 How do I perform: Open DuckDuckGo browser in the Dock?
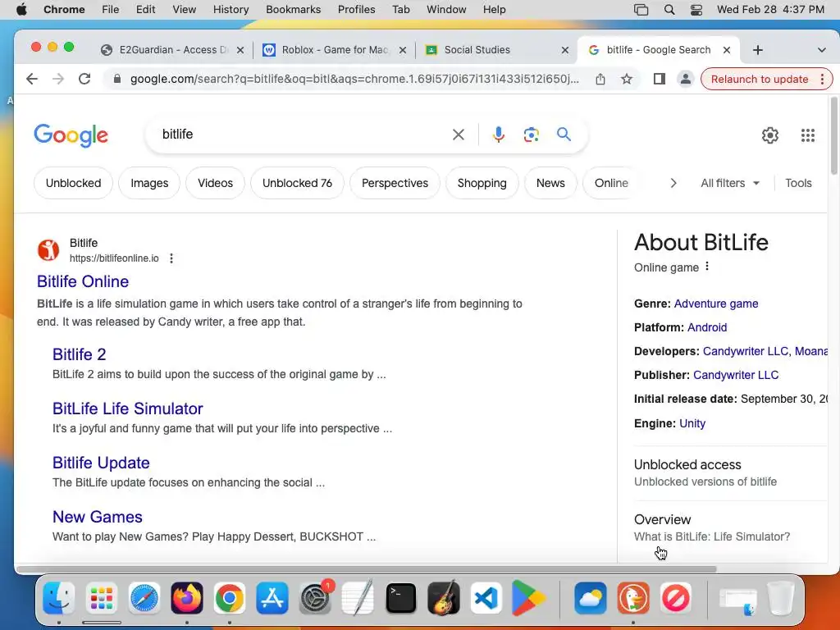[x=633, y=598]
